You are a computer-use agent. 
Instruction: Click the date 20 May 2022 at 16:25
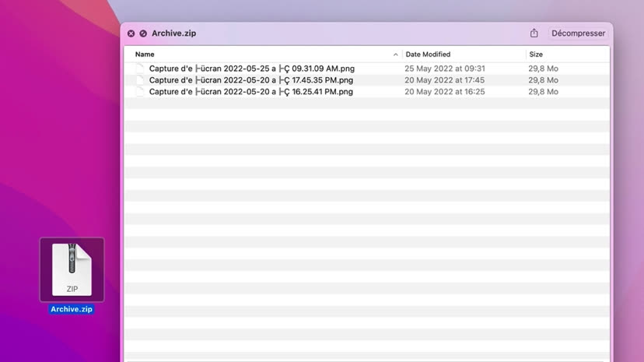click(445, 92)
